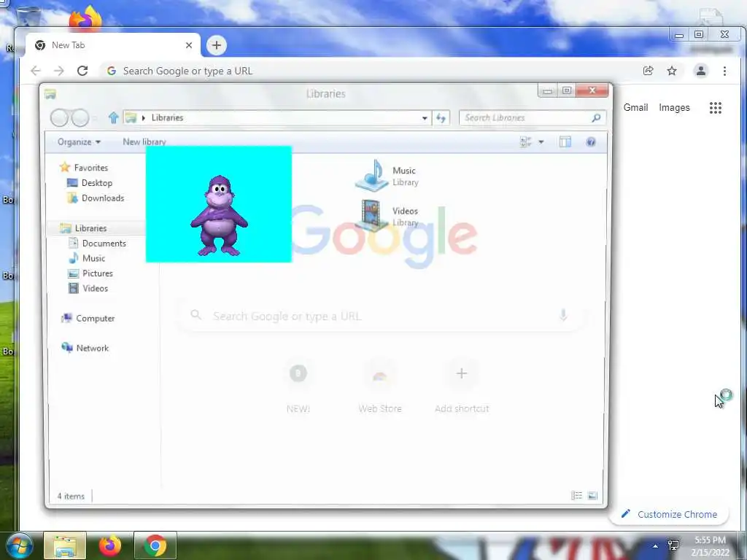The image size is (747, 560).
Task: Select Desktop under Favorites
Action: [x=90, y=183]
